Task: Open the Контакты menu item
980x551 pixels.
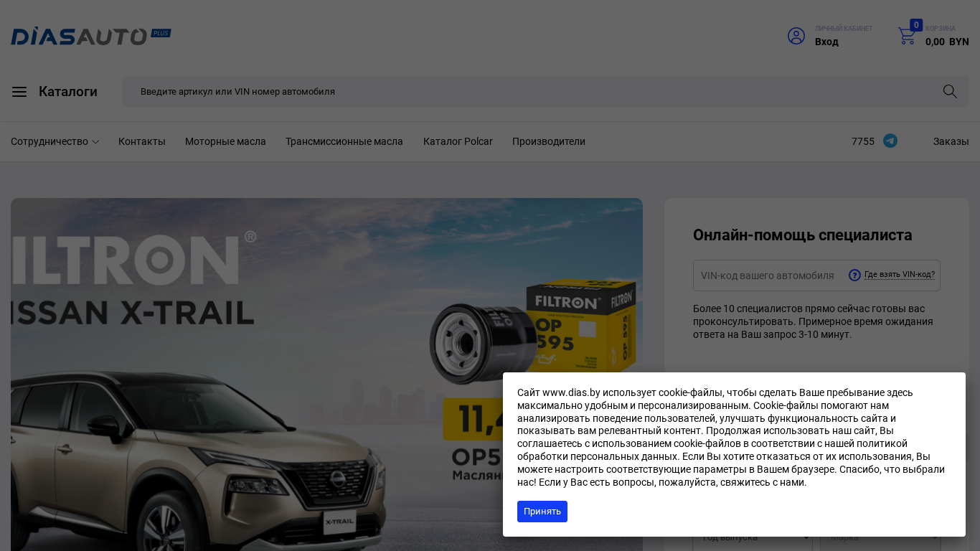Action: (142, 141)
